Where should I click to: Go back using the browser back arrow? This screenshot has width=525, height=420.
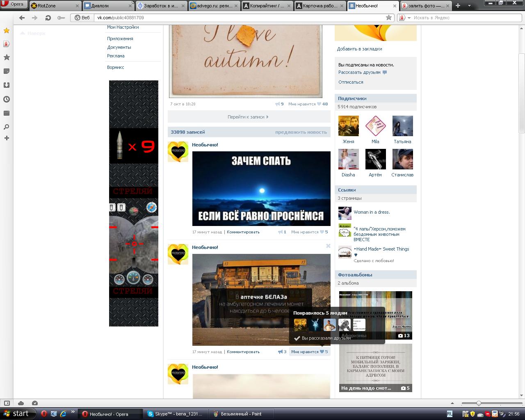tap(22, 18)
